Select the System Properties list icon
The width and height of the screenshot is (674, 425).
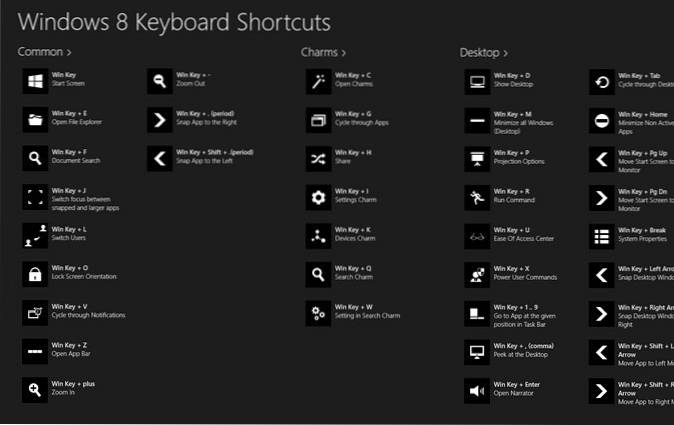(x=601, y=236)
